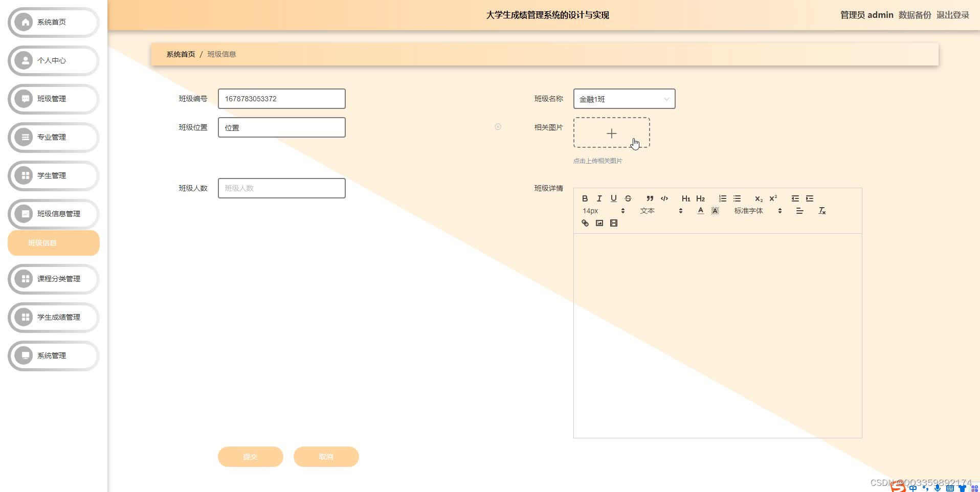Viewport: 980px width, 492px height.
Task: Focus the 班级人数 input field
Action: 281,188
